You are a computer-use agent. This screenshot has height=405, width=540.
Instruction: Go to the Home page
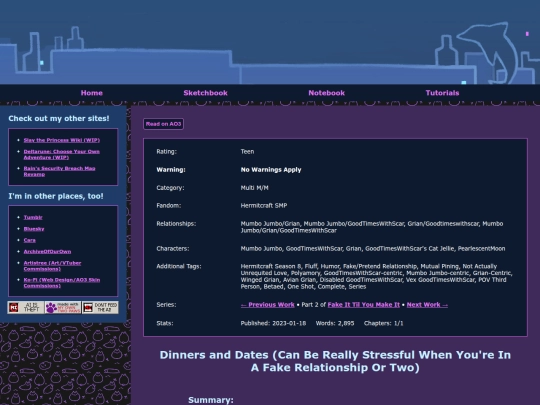[x=92, y=93]
